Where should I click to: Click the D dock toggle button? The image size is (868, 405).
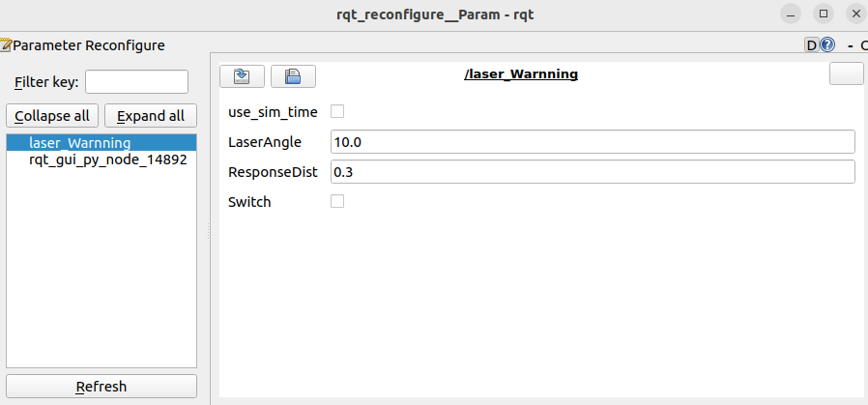click(812, 45)
